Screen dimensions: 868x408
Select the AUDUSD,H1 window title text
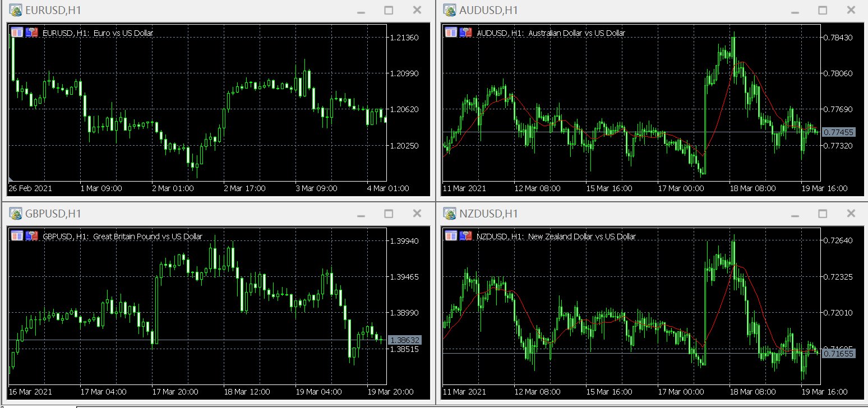click(488, 10)
